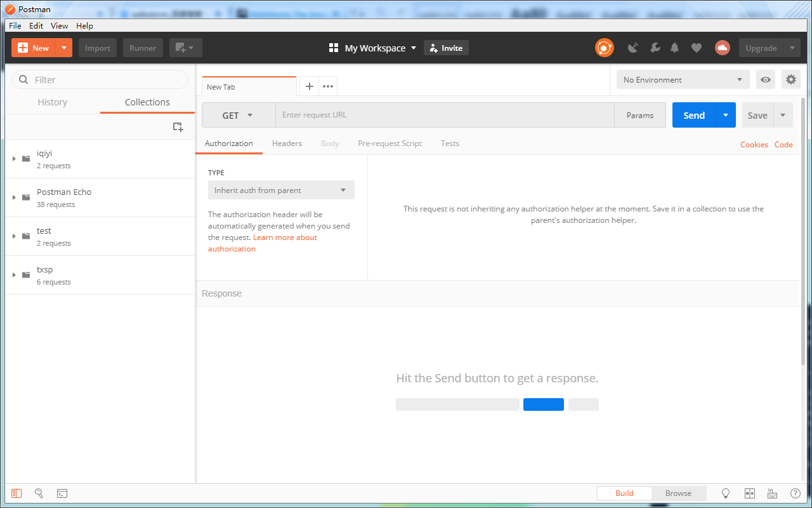Click the orange New button

coord(34,48)
